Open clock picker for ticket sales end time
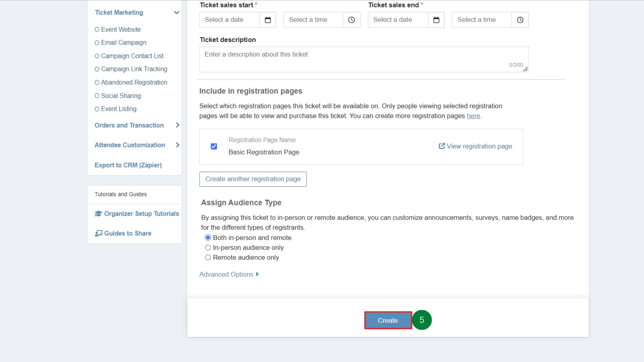This screenshot has width=644, height=362. (x=520, y=20)
